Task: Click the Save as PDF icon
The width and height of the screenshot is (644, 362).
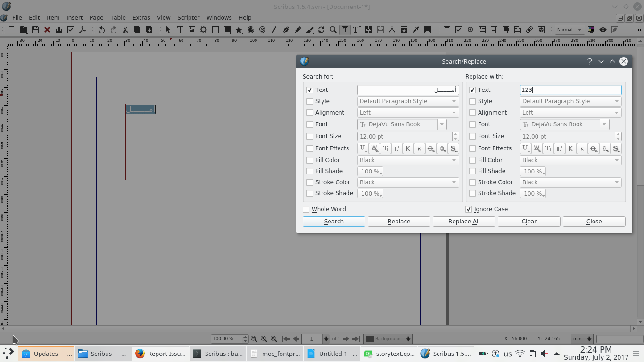Action: coord(83,30)
